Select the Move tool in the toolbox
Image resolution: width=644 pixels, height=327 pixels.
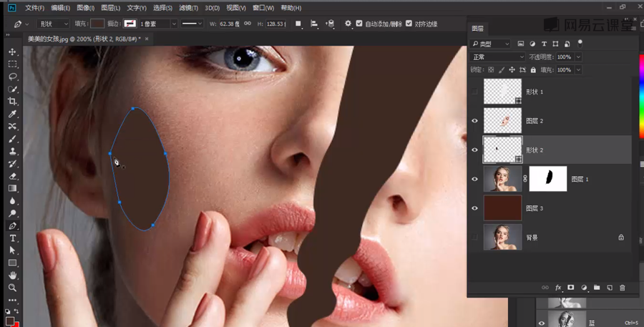coord(12,52)
